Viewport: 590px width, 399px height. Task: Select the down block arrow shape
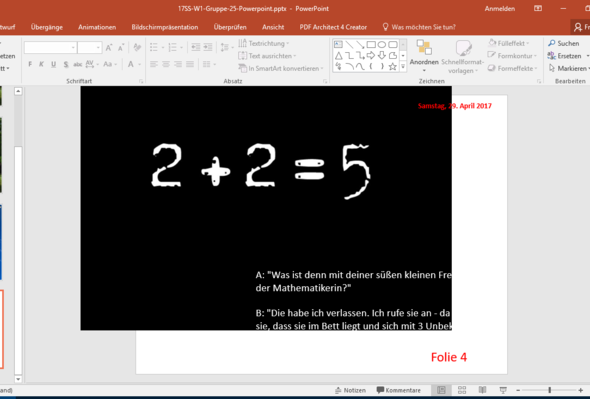(382, 56)
